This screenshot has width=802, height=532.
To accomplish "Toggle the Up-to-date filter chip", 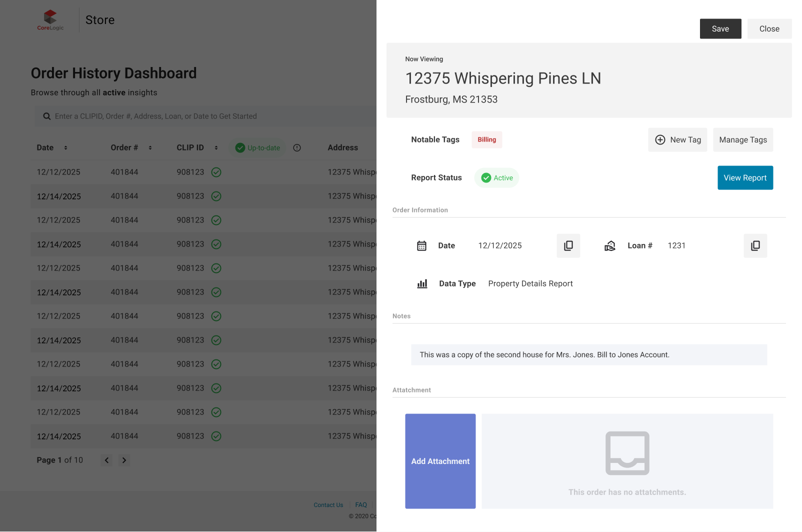I will point(257,147).
